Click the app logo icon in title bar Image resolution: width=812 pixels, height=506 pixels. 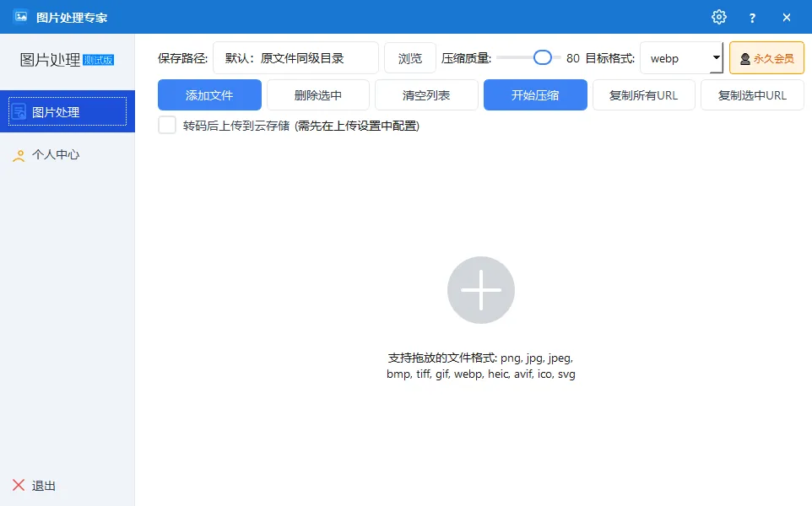coord(21,17)
